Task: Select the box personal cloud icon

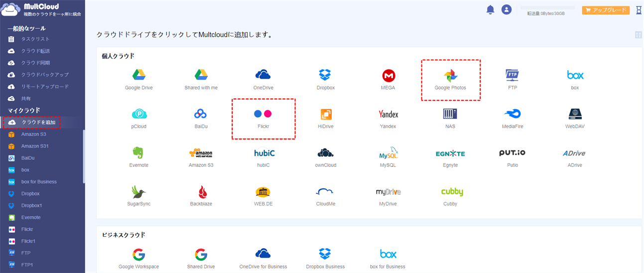Action: (x=575, y=80)
